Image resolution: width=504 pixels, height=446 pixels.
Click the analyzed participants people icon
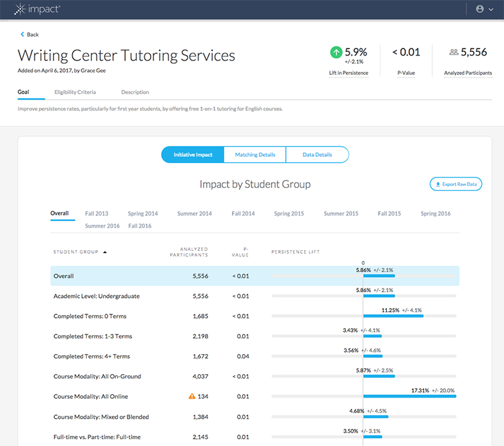(454, 52)
